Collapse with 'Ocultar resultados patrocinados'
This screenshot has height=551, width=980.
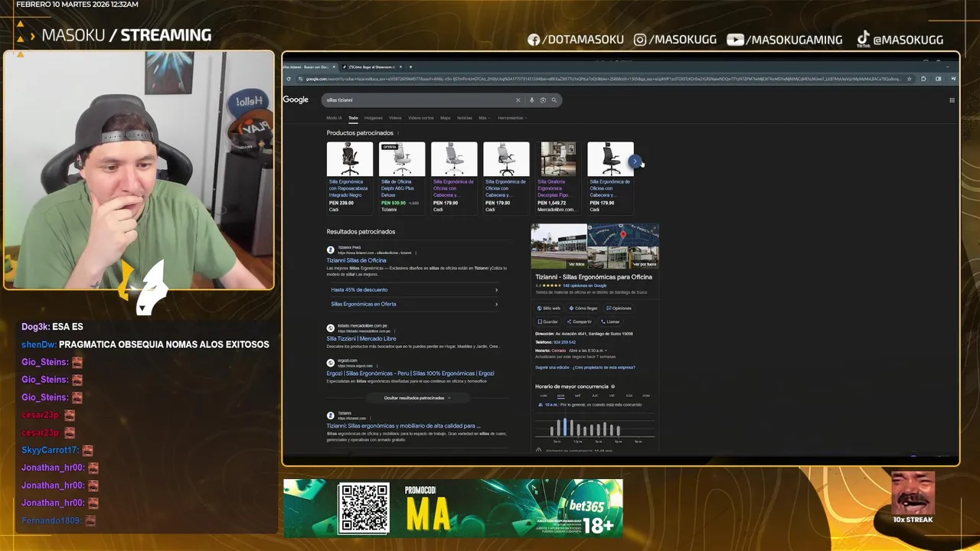417,398
